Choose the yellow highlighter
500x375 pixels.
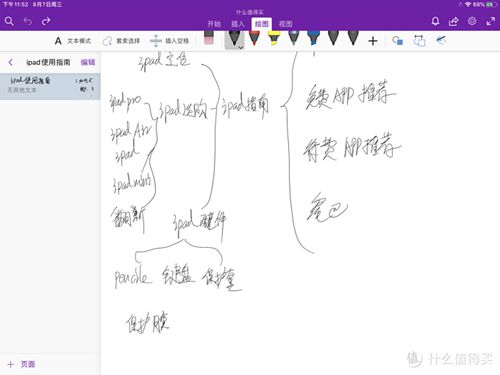coord(274,38)
